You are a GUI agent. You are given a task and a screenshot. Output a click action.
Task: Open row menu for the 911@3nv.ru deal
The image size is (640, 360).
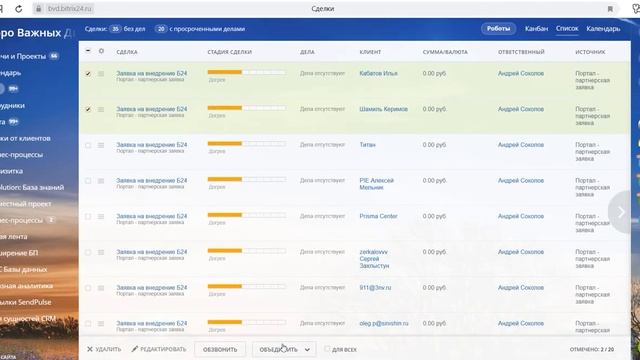tap(101, 288)
